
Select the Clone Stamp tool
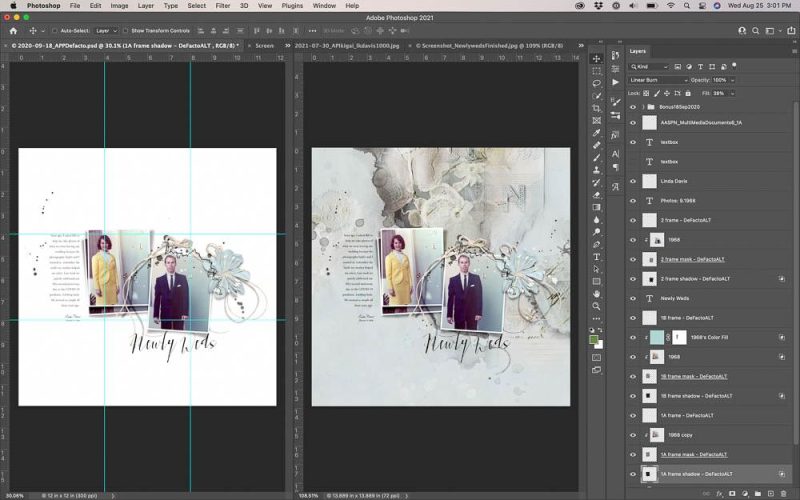coord(596,170)
